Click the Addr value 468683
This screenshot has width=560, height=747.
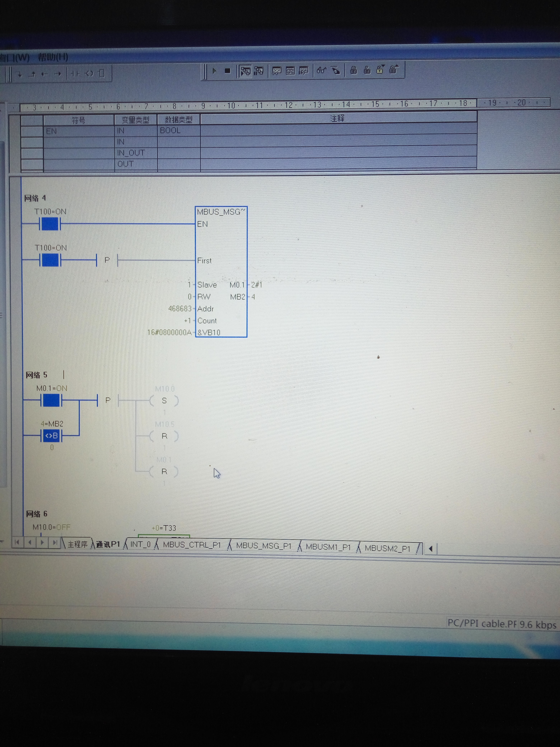[x=180, y=309]
